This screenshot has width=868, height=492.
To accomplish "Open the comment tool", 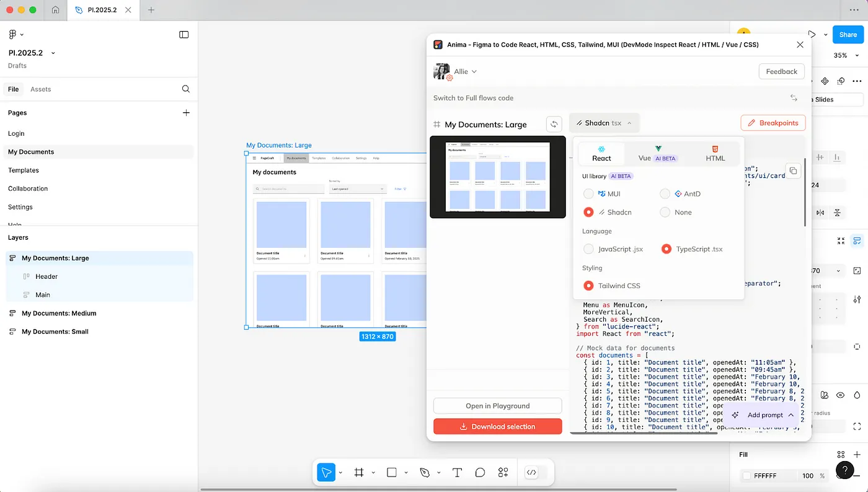I will [480, 472].
